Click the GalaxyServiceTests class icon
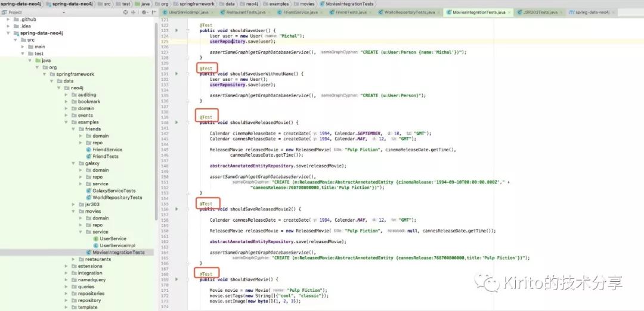The image size is (644, 311). click(88, 191)
